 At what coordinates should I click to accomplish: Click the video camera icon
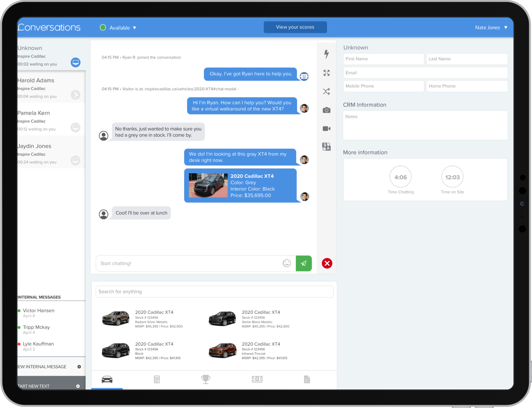(x=326, y=129)
